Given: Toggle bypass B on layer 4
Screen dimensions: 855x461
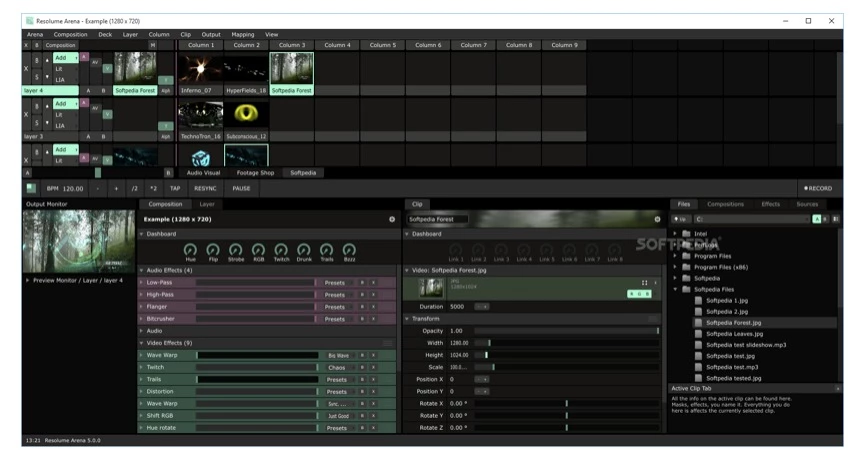Looking at the screenshot, I should pyautogui.click(x=37, y=60).
